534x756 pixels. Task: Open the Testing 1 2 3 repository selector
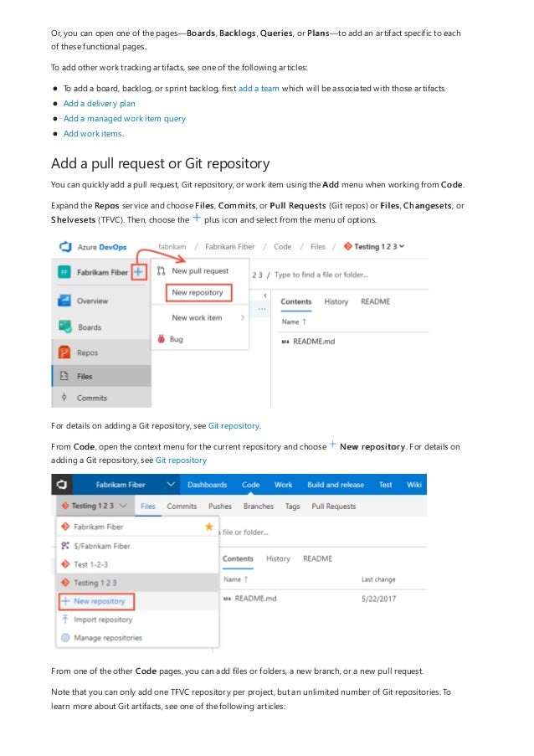click(x=95, y=506)
